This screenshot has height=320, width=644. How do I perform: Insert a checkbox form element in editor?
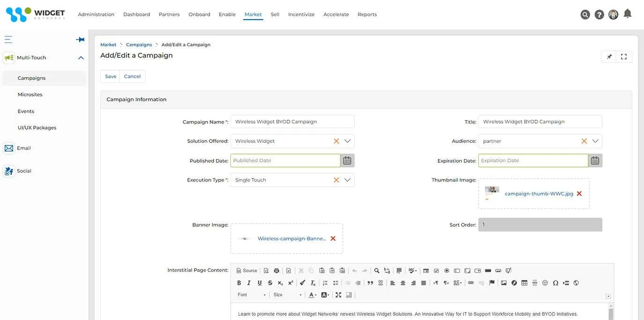click(x=437, y=271)
